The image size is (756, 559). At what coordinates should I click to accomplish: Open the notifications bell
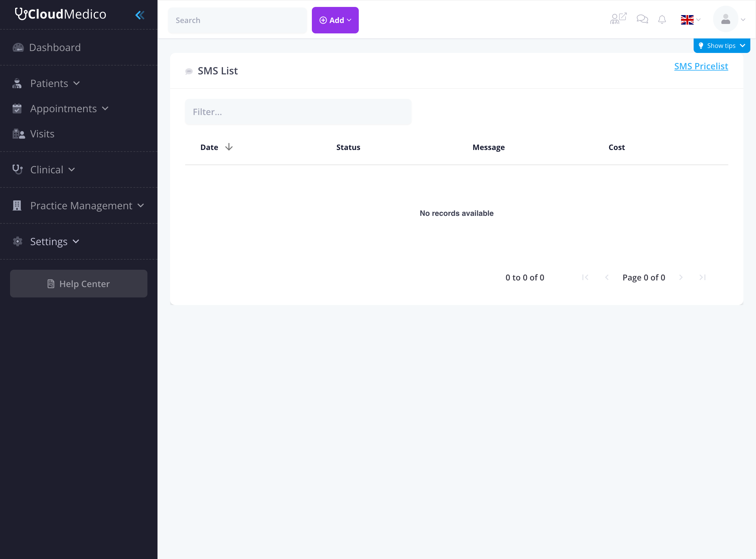pos(662,20)
